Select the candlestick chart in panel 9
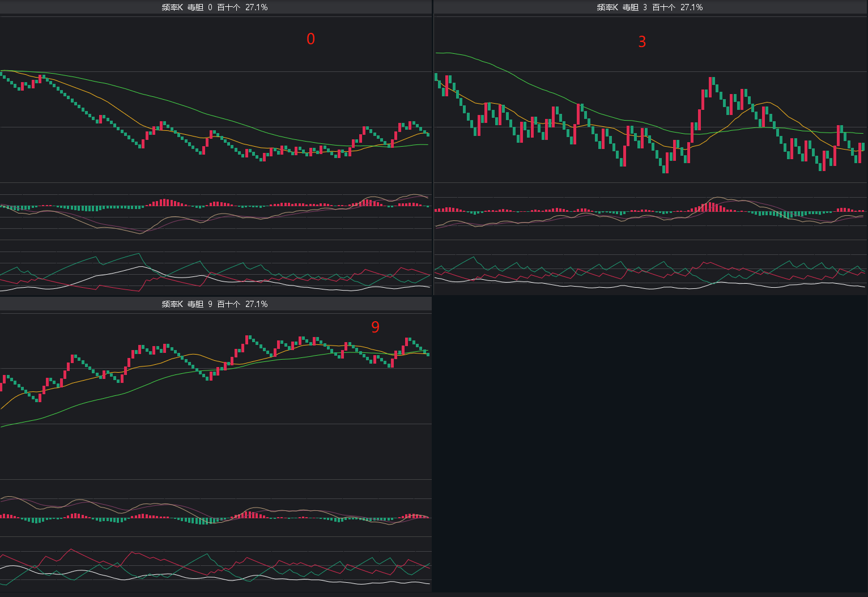This screenshot has width=868, height=597. click(216, 396)
